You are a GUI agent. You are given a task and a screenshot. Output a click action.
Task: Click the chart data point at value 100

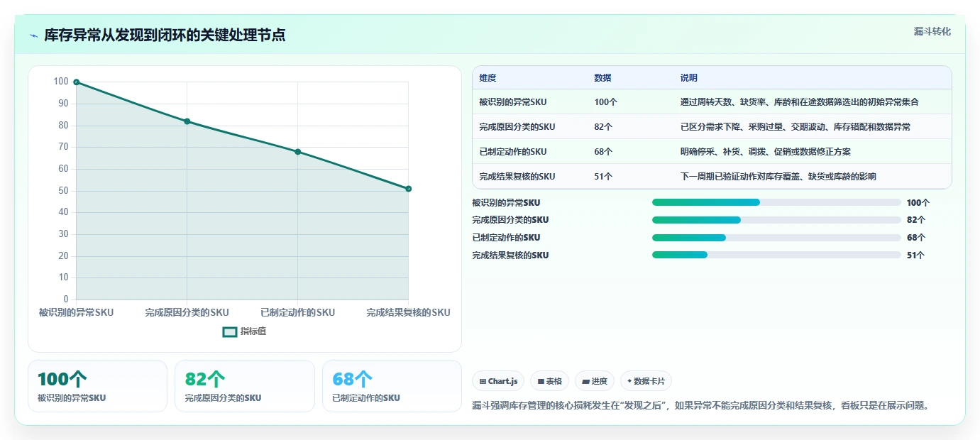coord(76,82)
